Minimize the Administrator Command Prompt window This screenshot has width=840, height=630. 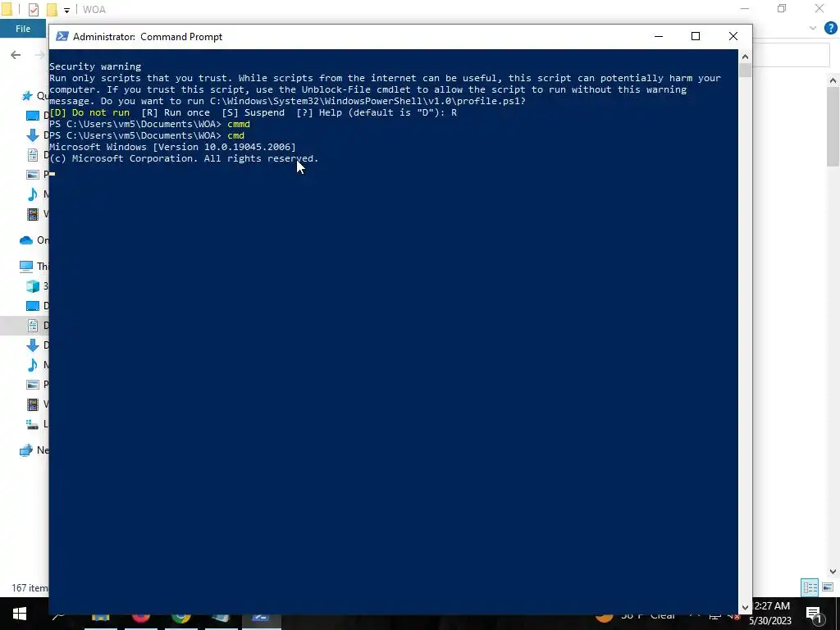(x=659, y=36)
